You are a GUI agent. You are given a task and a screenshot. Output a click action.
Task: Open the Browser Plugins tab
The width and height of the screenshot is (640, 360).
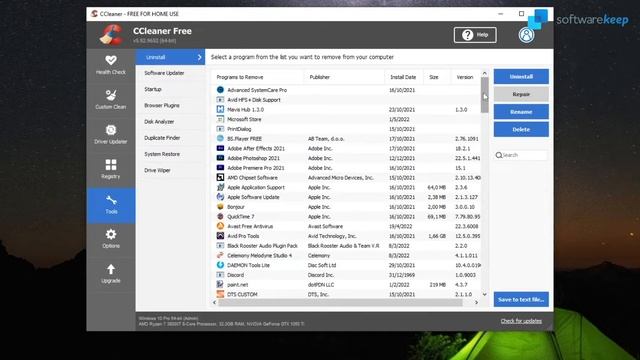pos(170,105)
